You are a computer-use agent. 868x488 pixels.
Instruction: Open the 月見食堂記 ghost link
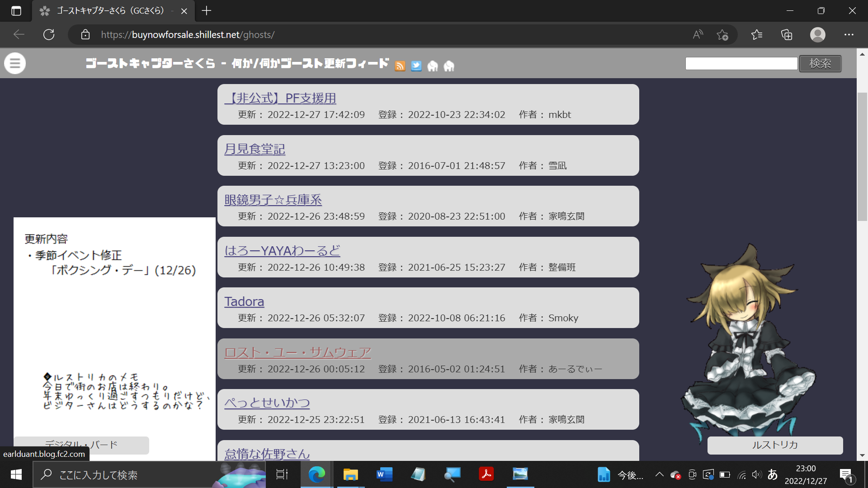tap(255, 149)
